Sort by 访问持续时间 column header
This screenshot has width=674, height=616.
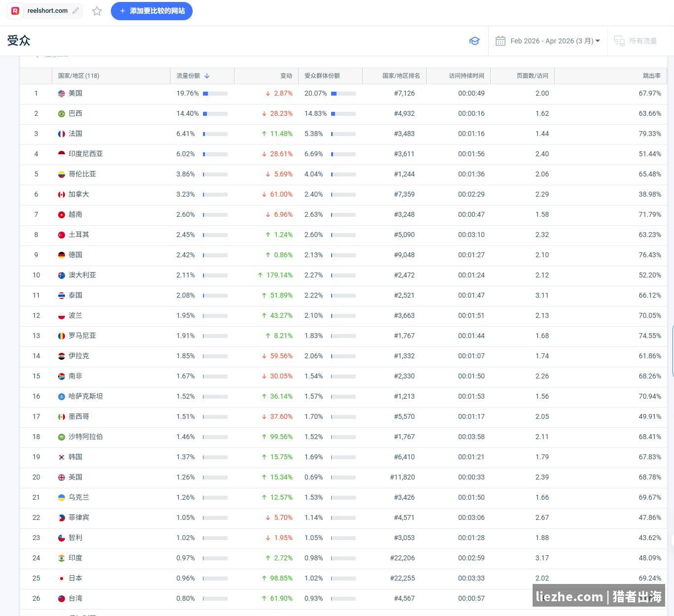pyautogui.click(x=467, y=76)
